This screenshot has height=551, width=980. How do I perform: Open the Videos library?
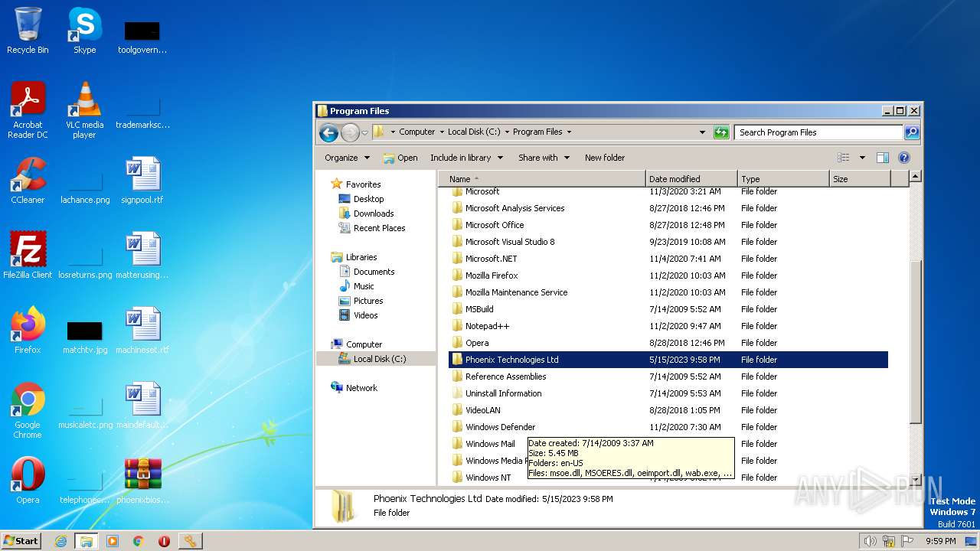tap(365, 315)
